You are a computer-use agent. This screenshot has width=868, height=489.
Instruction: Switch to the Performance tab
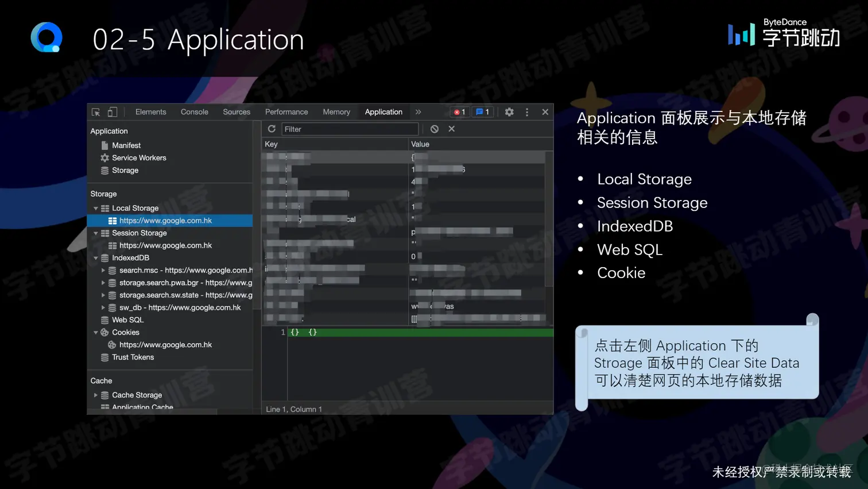286,112
